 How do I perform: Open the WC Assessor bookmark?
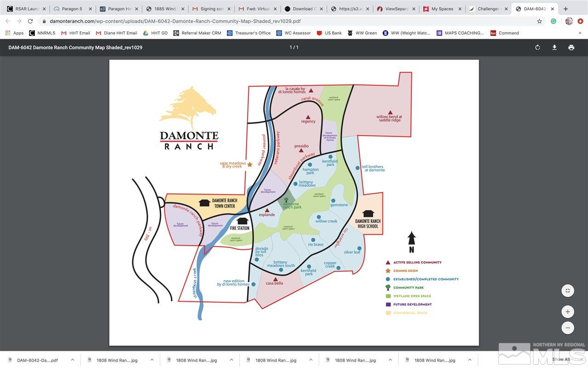[293, 33]
